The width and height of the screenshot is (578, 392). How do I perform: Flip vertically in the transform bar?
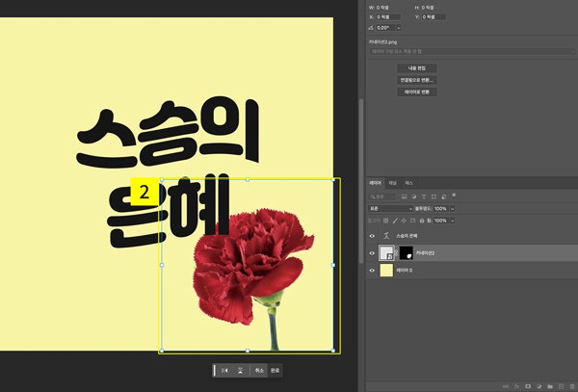click(240, 371)
